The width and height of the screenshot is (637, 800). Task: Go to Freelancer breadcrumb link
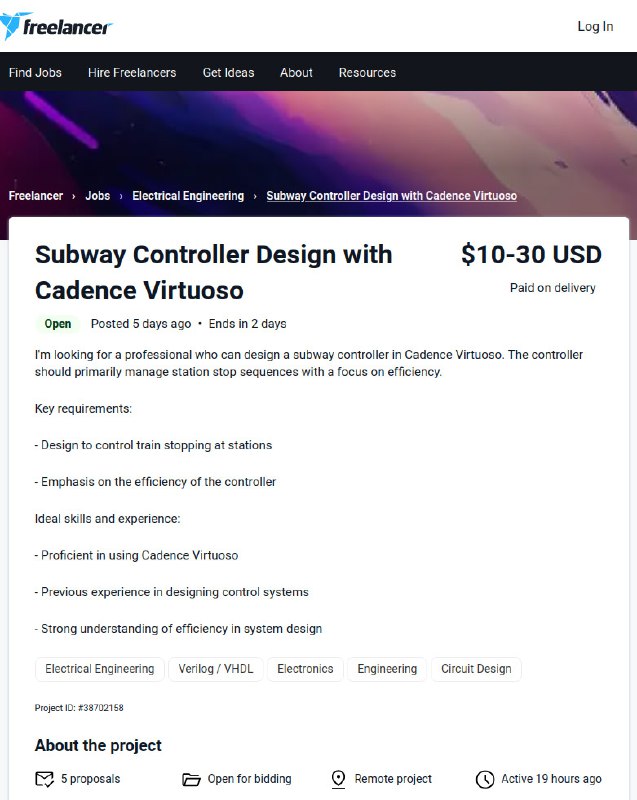[x=36, y=196]
